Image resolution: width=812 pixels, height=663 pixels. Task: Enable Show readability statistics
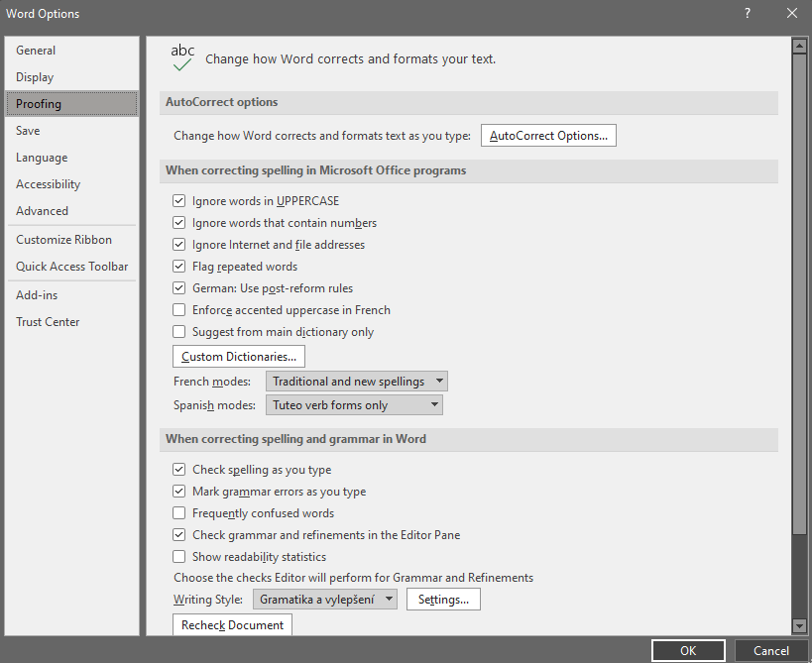tap(179, 557)
